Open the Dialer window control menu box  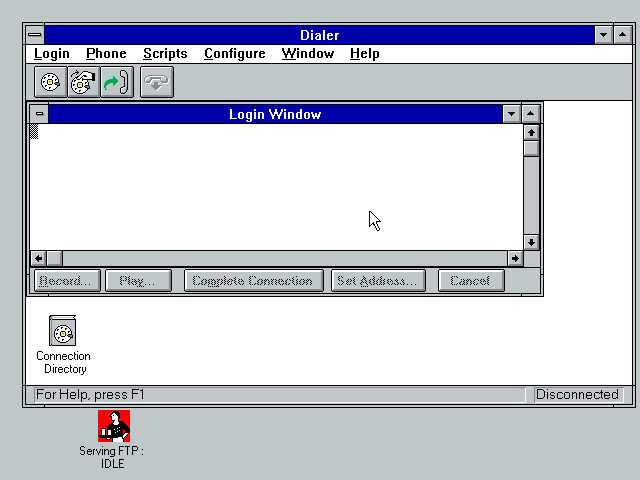click(35, 35)
